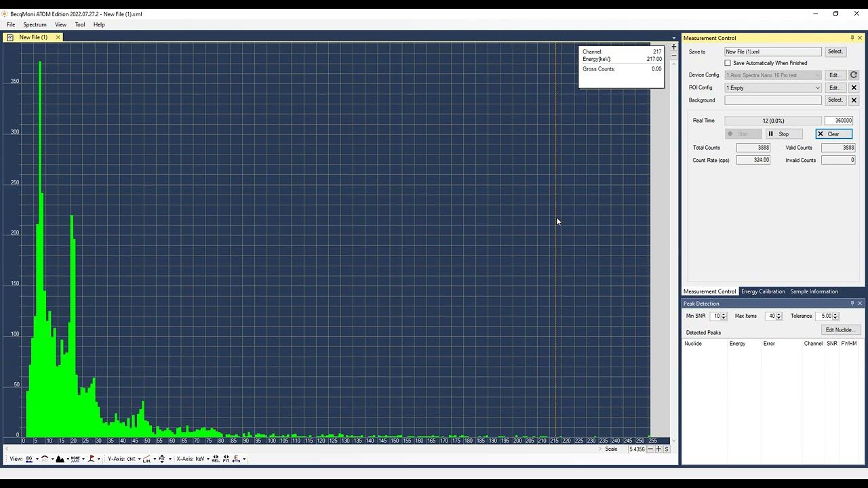Screen dimensions: 868x488
Task: Click the NONE waveform view icon
Action: [x=75, y=459]
